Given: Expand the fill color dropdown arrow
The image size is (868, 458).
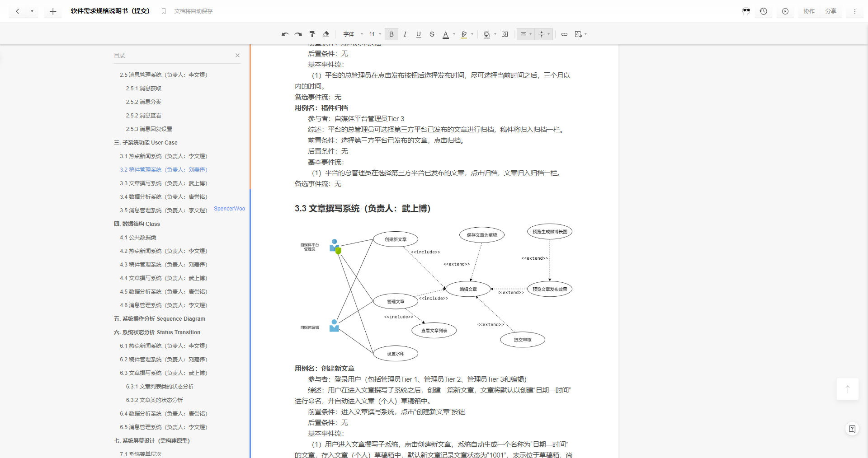Looking at the screenshot, I should [495, 34].
